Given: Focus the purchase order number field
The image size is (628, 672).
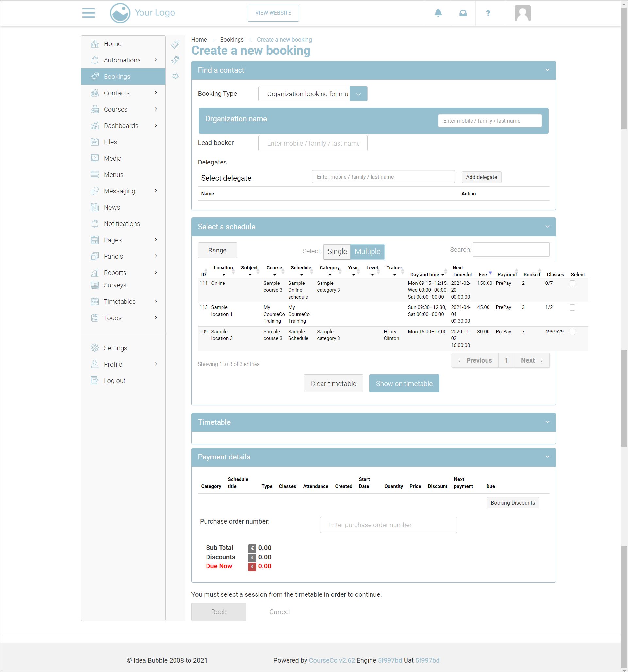Looking at the screenshot, I should coord(388,525).
